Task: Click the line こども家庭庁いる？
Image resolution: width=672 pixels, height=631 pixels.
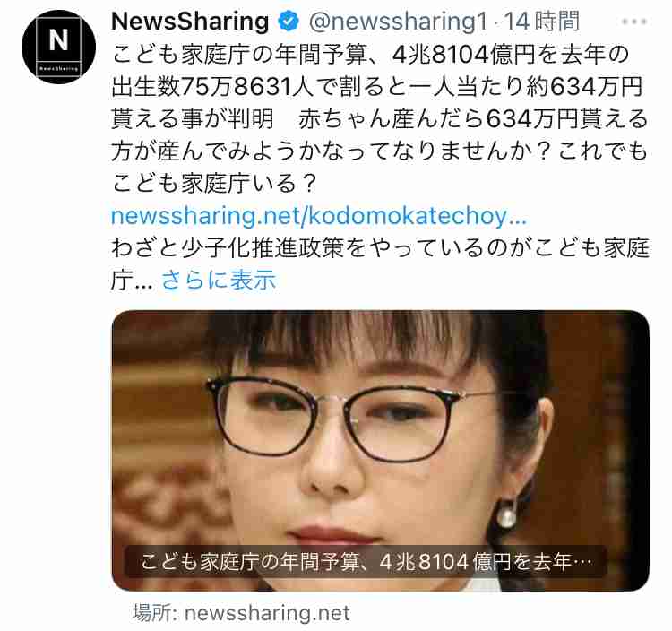Action: 214,184
